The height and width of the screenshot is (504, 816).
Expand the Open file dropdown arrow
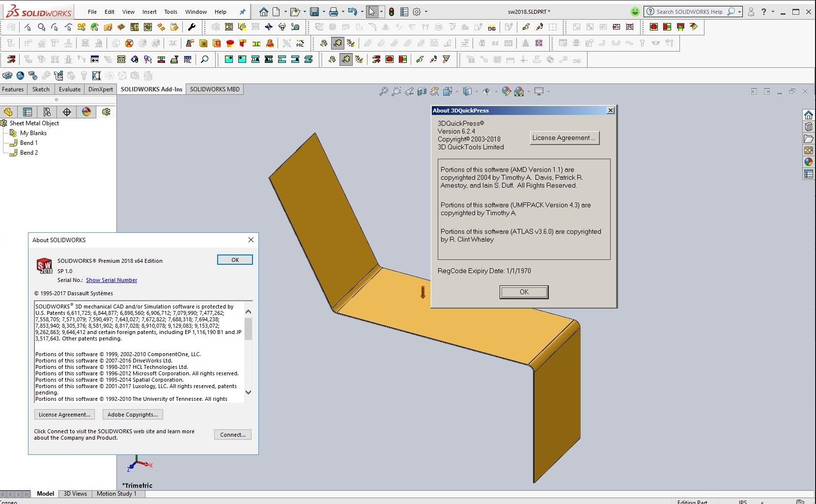pos(305,12)
